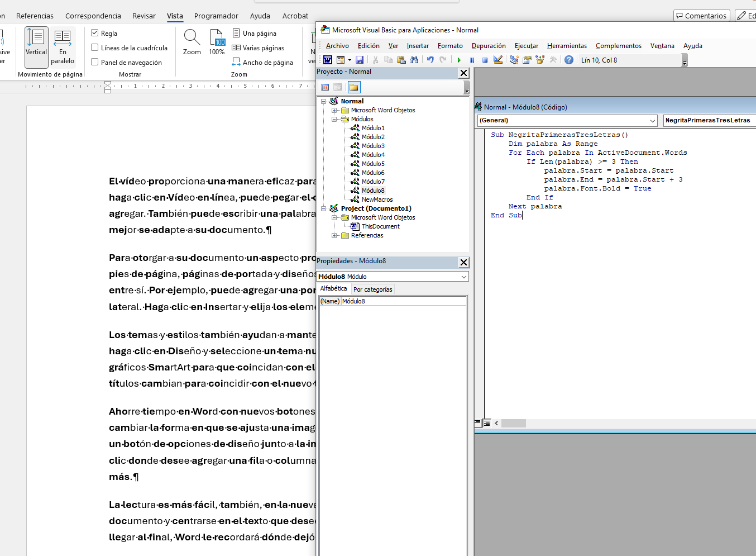Screen dimensions: 756x556
Task: Click the Insert UserForm toolbar icon
Action: pyautogui.click(x=341, y=60)
